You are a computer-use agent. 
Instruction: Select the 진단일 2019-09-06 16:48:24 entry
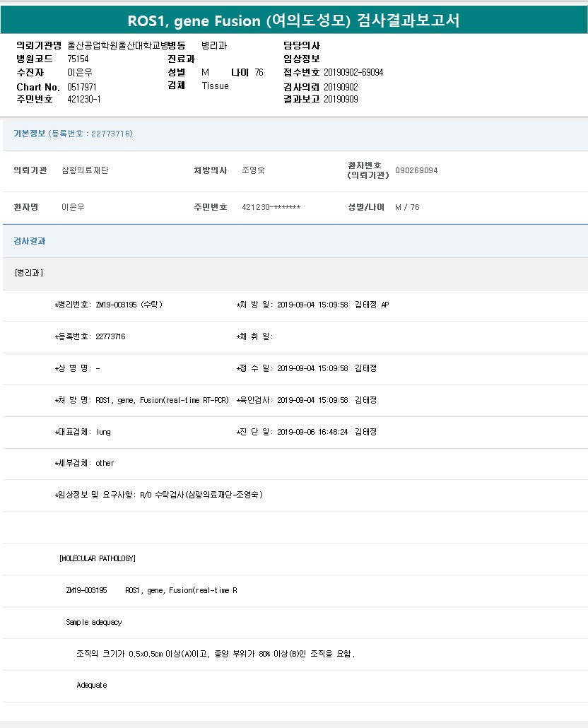pyautogui.click(x=306, y=432)
